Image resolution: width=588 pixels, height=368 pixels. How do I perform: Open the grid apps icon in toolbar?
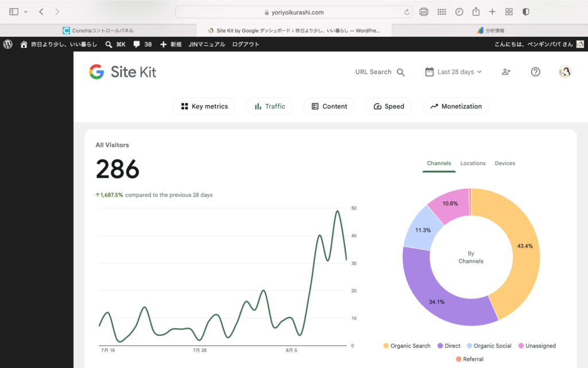[x=442, y=12]
